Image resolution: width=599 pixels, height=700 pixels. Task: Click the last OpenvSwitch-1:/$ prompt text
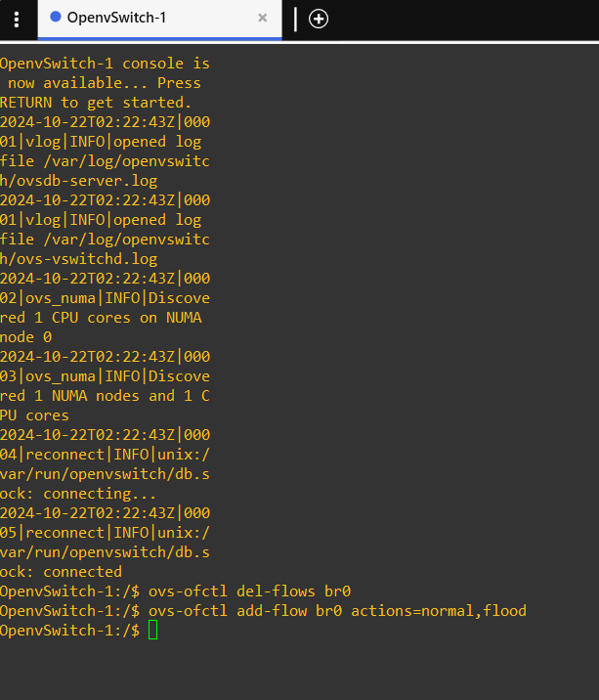point(69,631)
